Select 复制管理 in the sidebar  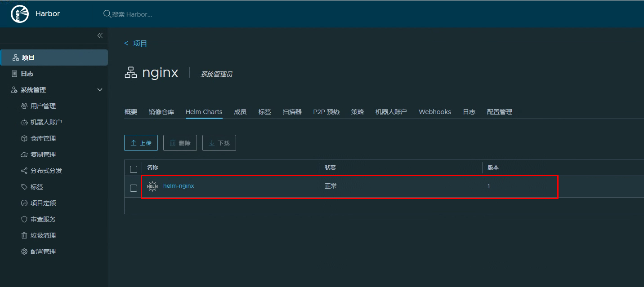click(43, 155)
